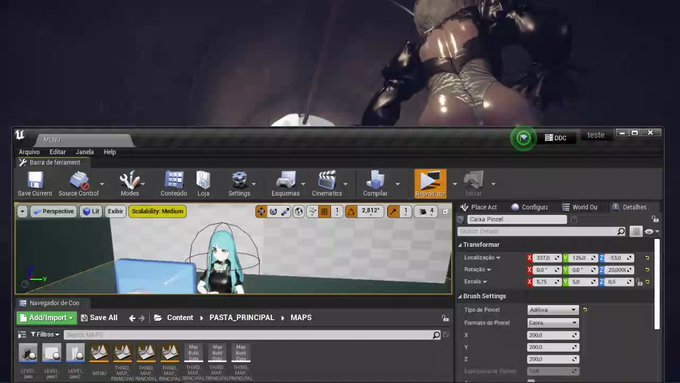
Task: Open the Lit view mode dropdown
Action: [91, 212]
